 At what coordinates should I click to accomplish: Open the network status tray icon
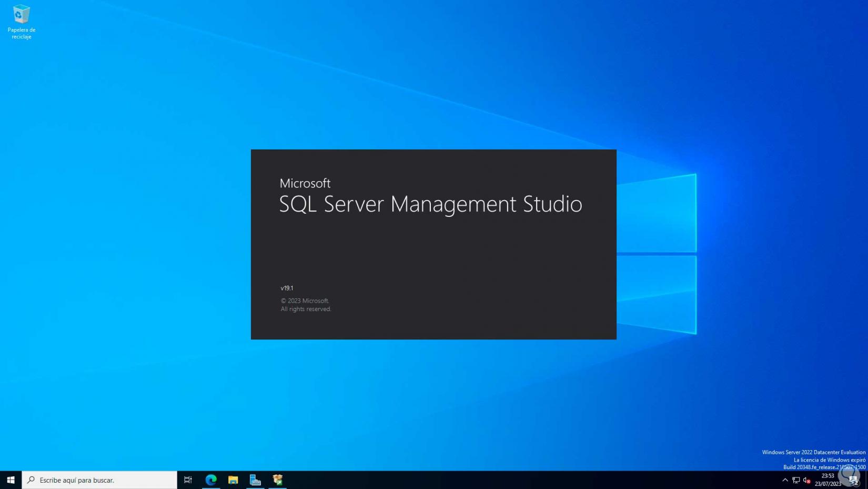pos(796,480)
